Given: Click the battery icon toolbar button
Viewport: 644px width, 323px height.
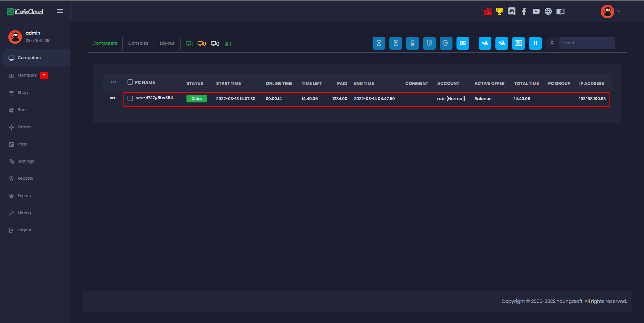Looking at the screenshot, I should 412,43.
